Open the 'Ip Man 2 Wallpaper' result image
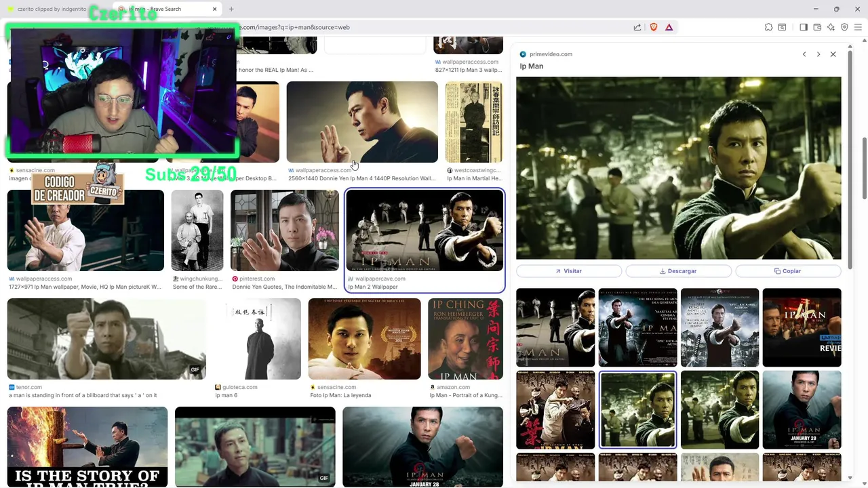The width and height of the screenshot is (868, 488). (425, 230)
